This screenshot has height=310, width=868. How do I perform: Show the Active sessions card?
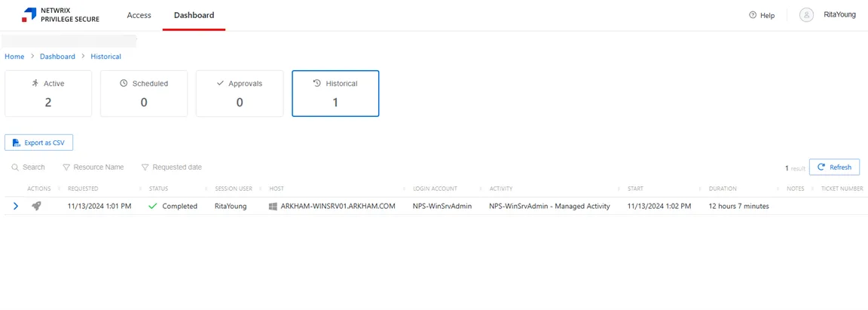[x=48, y=94]
